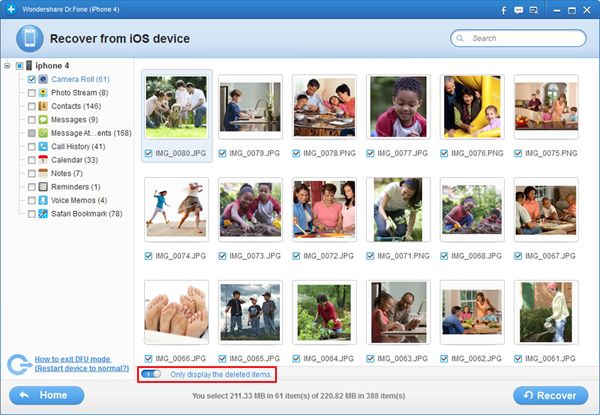This screenshot has width=600, height=415.
Task: Click the exit DFU mode arrow icon
Action: [x=17, y=365]
